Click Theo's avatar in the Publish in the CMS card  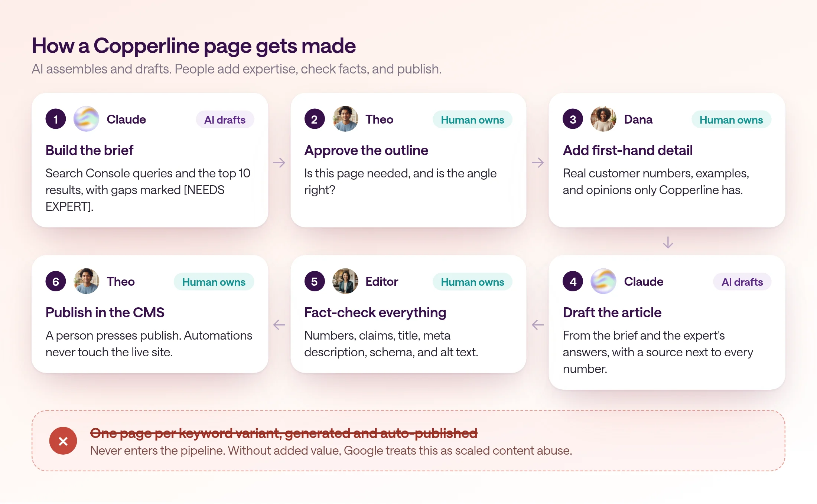click(86, 281)
